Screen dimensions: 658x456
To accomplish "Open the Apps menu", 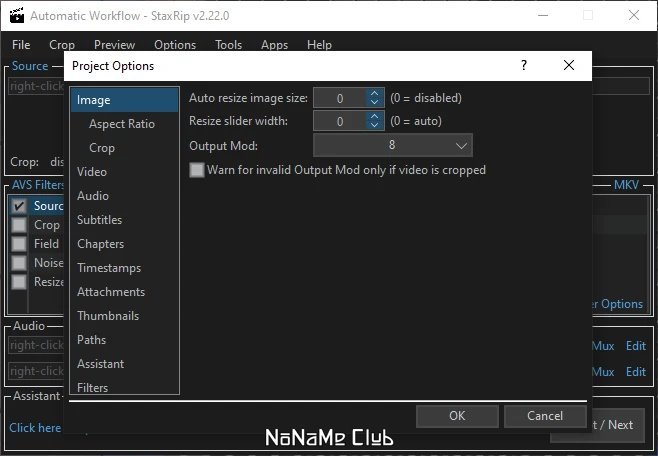I will point(274,44).
